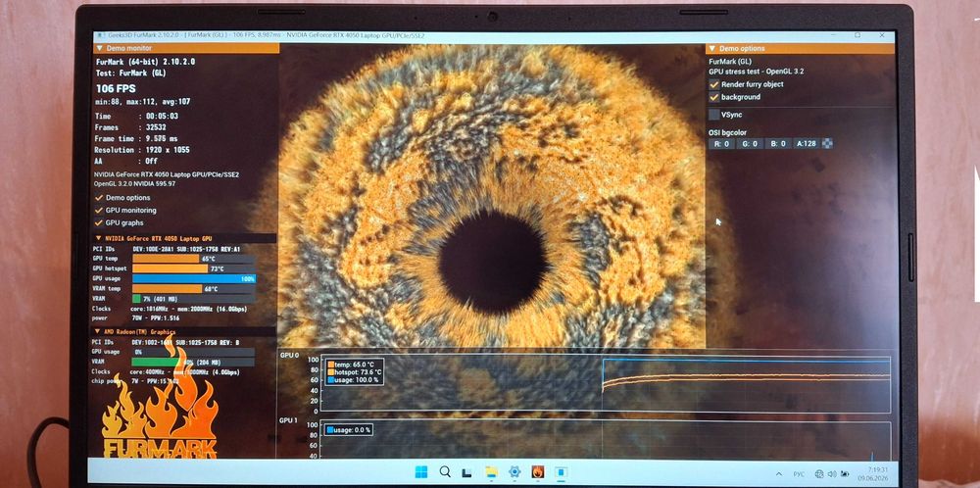Open the OSI bgcolor color swatch
Viewport: 980px width, 488px height.
click(x=827, y=144)
